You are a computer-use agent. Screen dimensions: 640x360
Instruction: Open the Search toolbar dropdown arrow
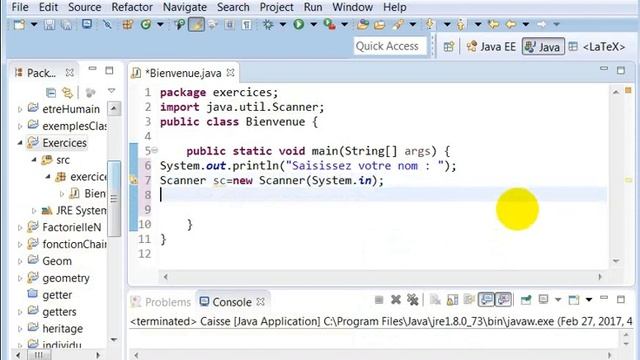(x=413, y=25)
